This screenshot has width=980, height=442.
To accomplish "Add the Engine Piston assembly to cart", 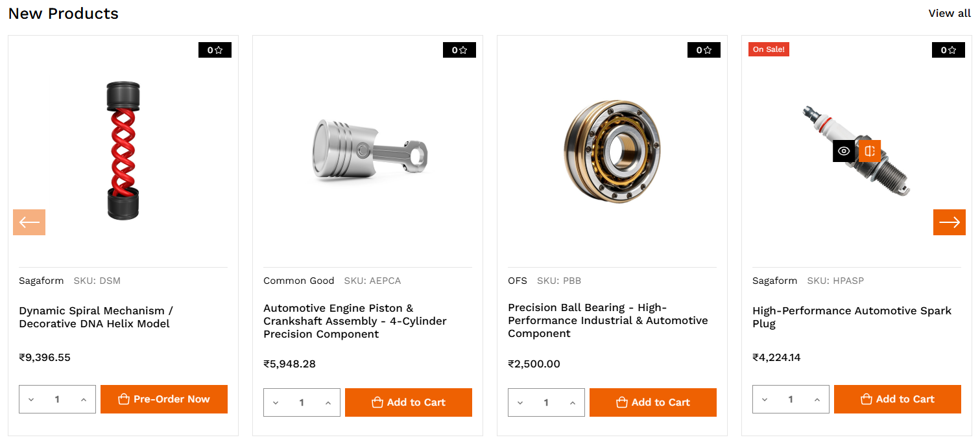I will [x=408, y=402].
